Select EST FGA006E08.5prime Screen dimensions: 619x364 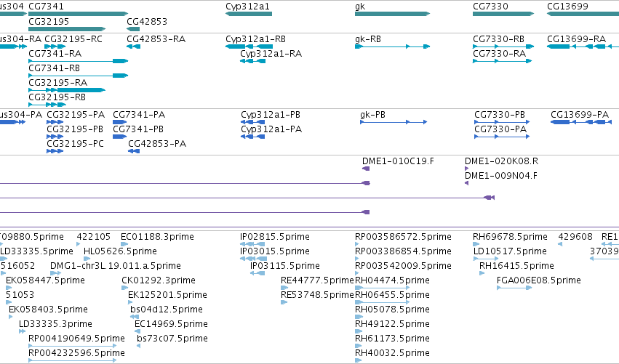(x=514, y=288)
